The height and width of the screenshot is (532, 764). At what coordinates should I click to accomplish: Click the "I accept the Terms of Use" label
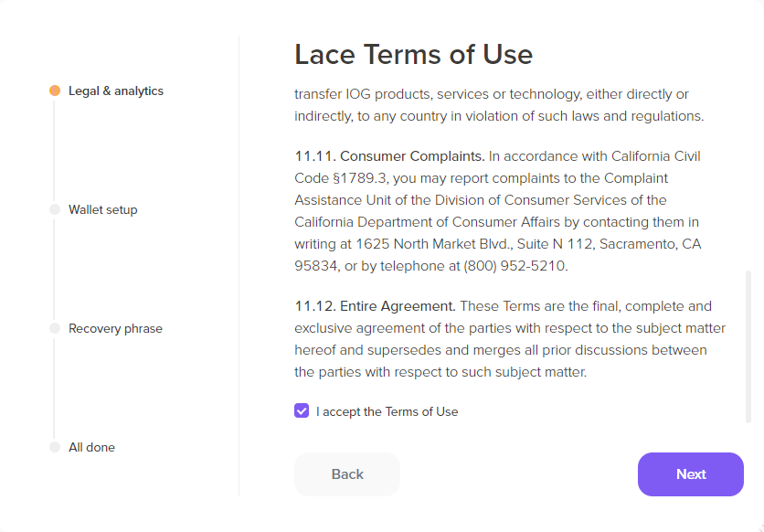(387, 411)
